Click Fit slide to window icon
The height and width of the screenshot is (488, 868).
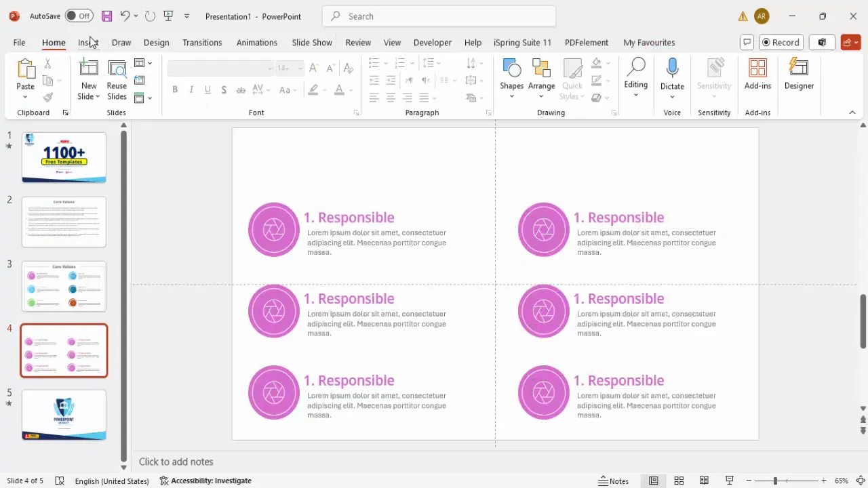pyautogui.click(x=860, y=481)
